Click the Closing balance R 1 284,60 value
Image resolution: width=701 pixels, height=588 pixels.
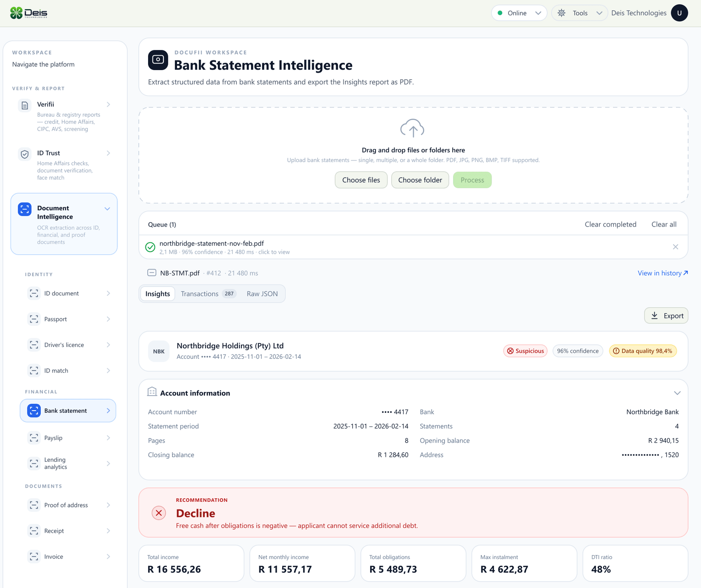coord(393,455)
